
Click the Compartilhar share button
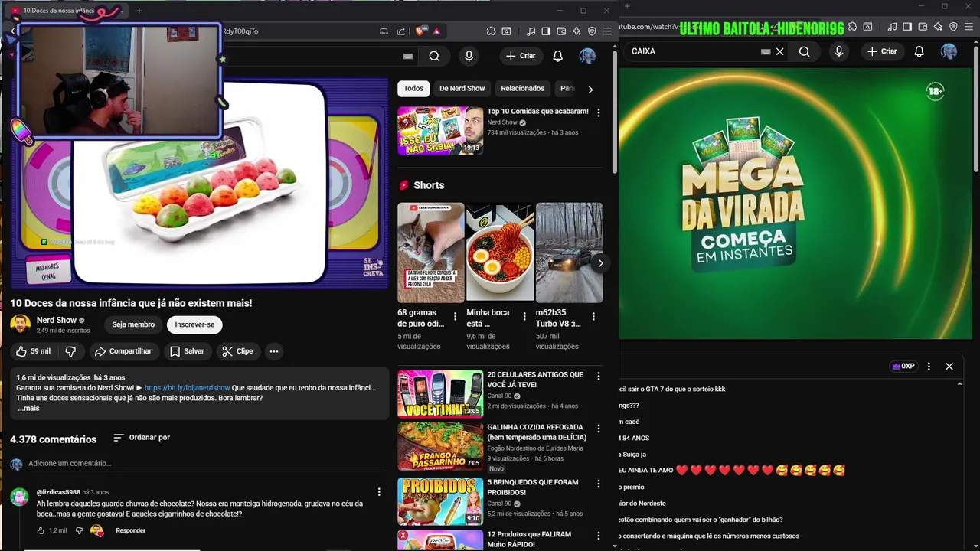point(123,351)
